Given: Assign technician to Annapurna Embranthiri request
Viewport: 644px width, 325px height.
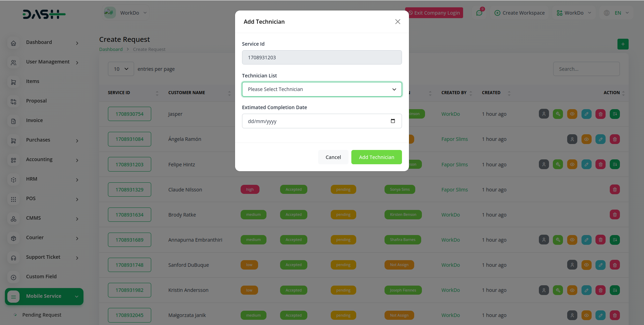Looking at the screenshot, I should click(x=544, y=240).
